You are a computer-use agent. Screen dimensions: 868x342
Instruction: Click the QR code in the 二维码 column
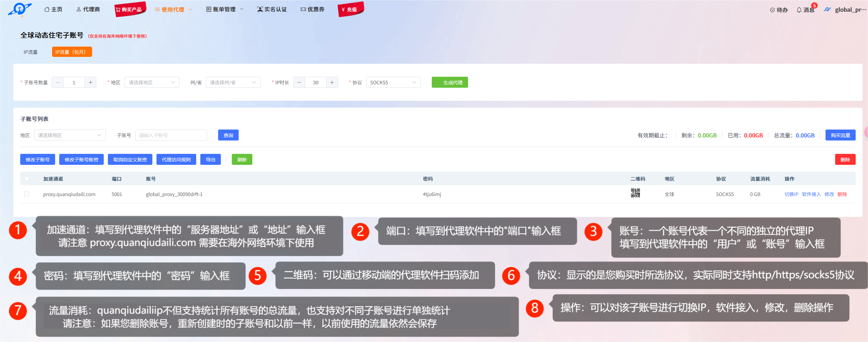point(635,193)
